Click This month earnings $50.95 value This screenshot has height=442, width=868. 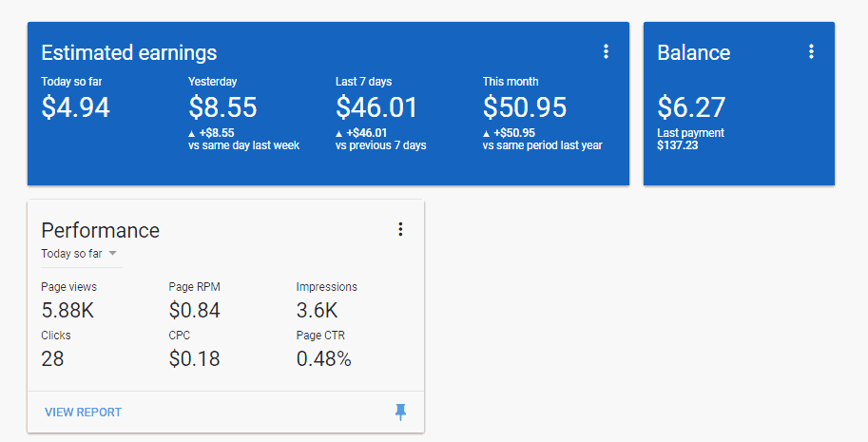524,106
